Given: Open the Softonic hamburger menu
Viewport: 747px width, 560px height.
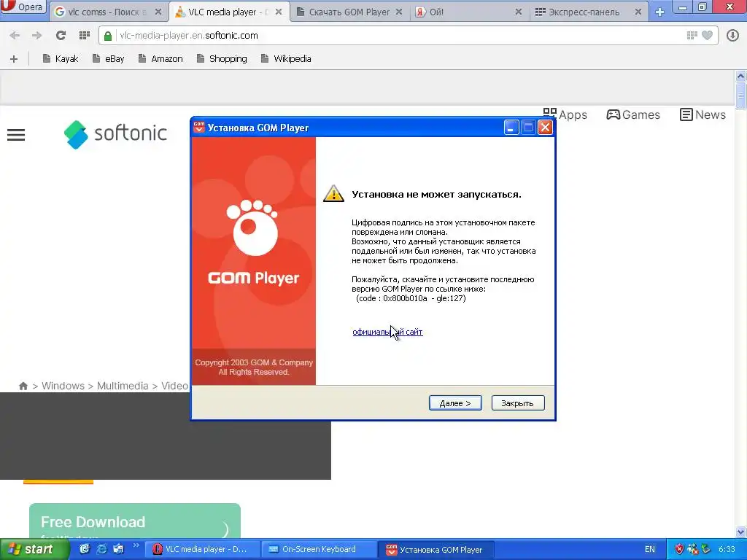Looking at the screenshot, I should [x=16, y=135].
